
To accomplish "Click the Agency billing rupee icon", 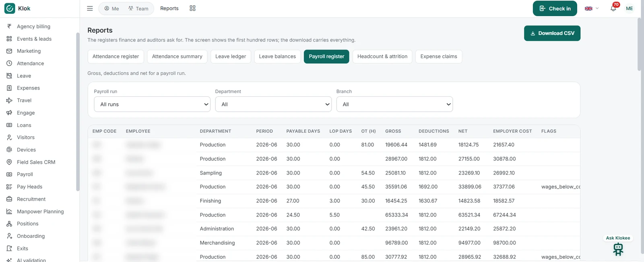I will pyautogui.click(x=9, y=26).
